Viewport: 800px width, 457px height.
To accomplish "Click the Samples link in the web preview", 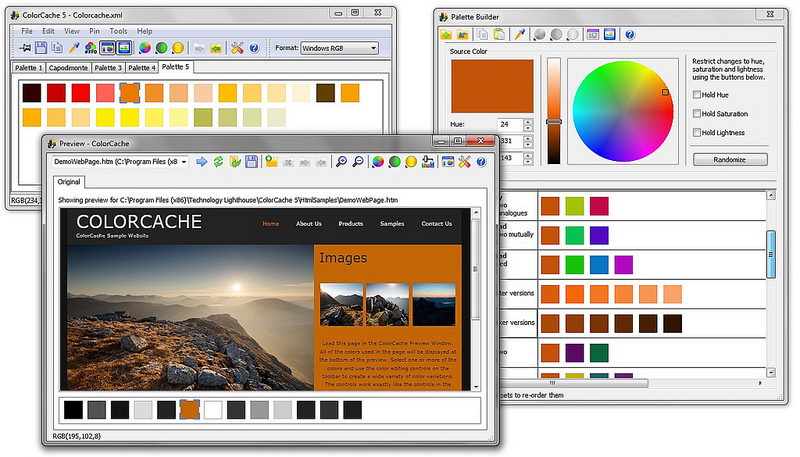I will (x=392, y=224).
